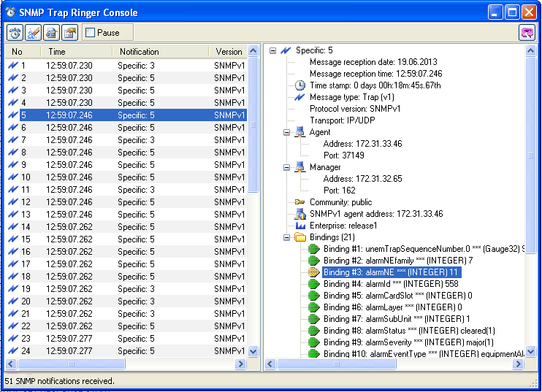Screen dimensions: 542x392
Task: Click the third toolbar icon with printer
Action: (51, 32)
